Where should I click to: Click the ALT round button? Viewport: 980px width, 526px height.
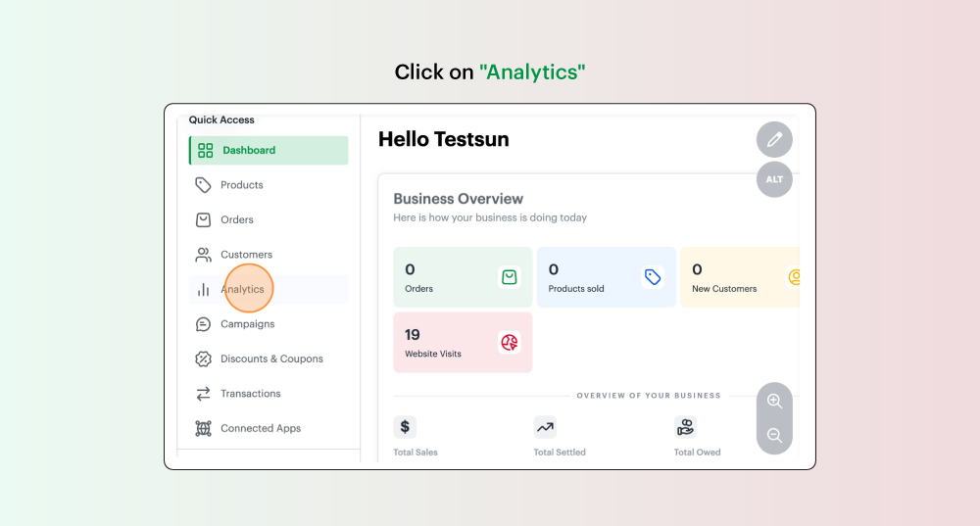tap(774, 179)
